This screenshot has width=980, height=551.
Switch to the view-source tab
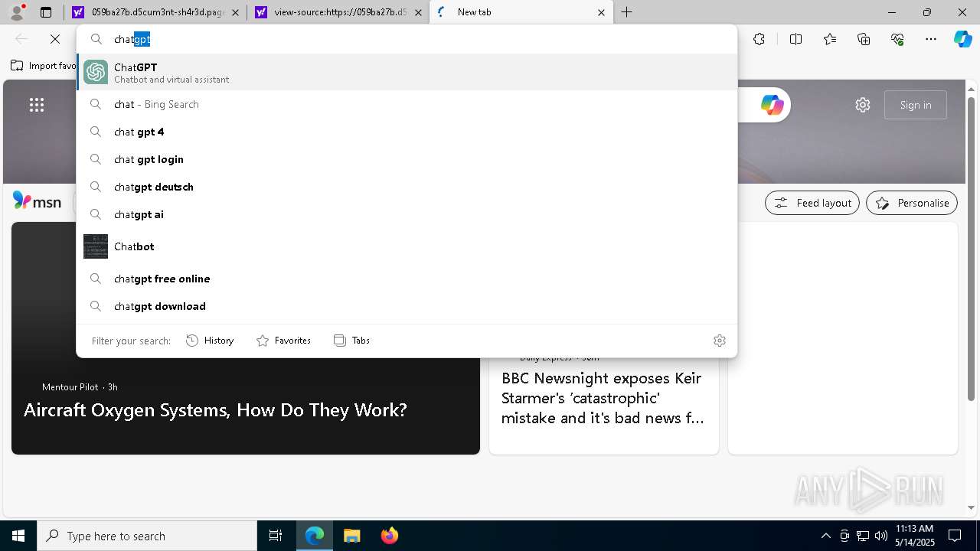[x=338, y=12]
